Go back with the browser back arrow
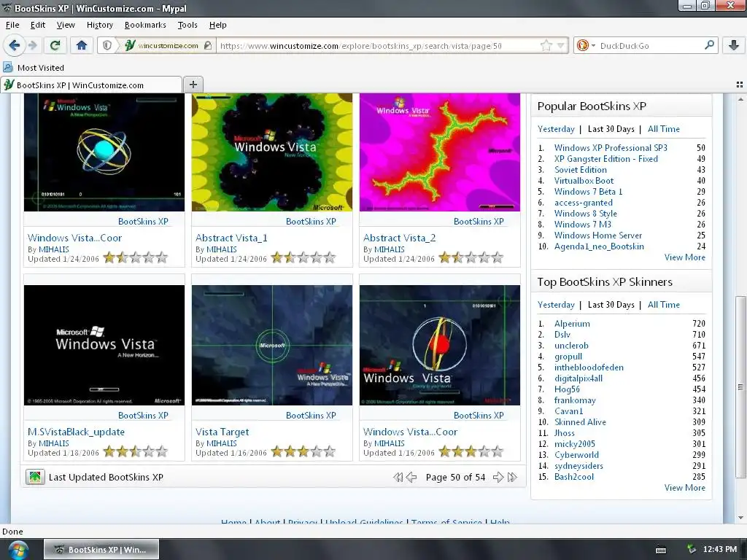This screenshot has width=747, height=560. [14, 45]
